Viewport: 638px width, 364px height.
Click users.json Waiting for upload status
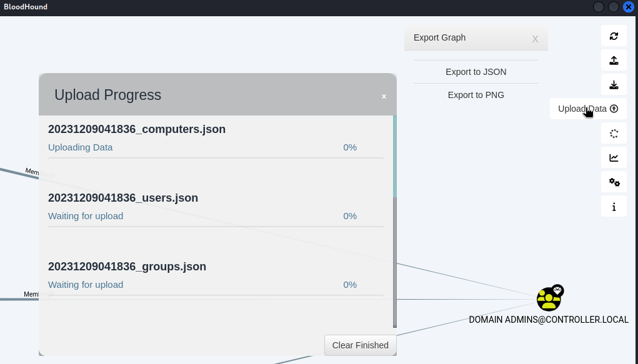(86, 216)
